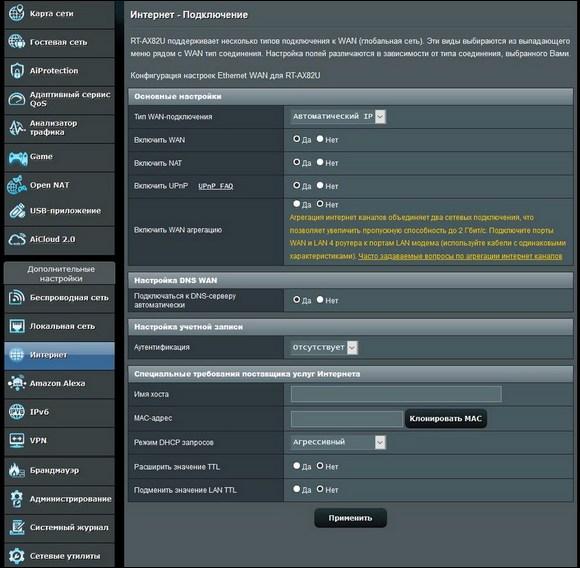Image resolution: width=580 pixels, height=568 pixels.
Task: Open the Open NAT icon
Action: pos(17,185)
